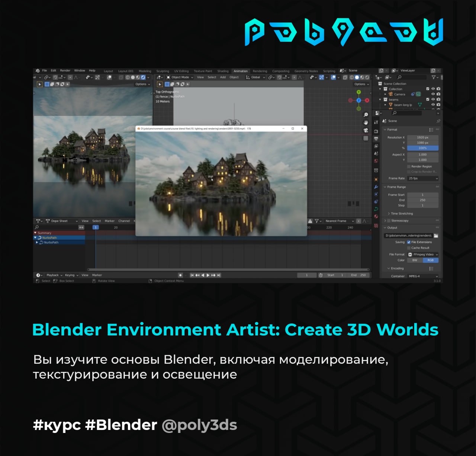Toggle the Cache Result checkbox

click(409, 248)
